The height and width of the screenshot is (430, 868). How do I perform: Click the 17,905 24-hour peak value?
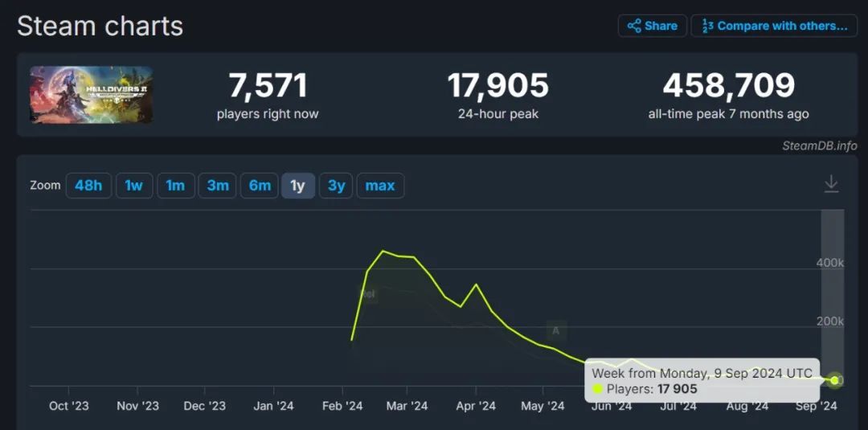pos(497,86)
